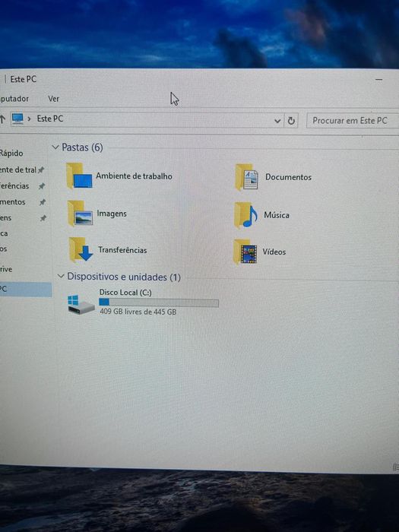
Task: Open the Ambiente de trabalho folder icon
Action: 79,176
